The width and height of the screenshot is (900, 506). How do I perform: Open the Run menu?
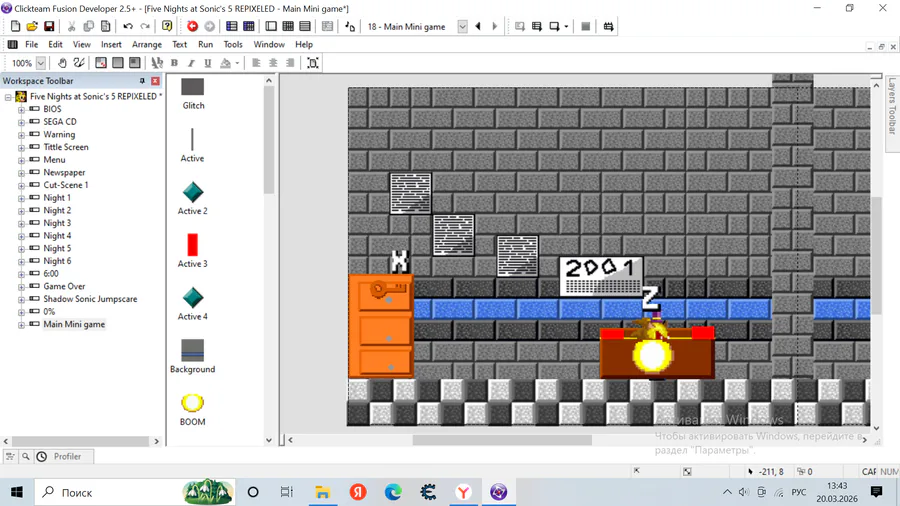point(205,44)
